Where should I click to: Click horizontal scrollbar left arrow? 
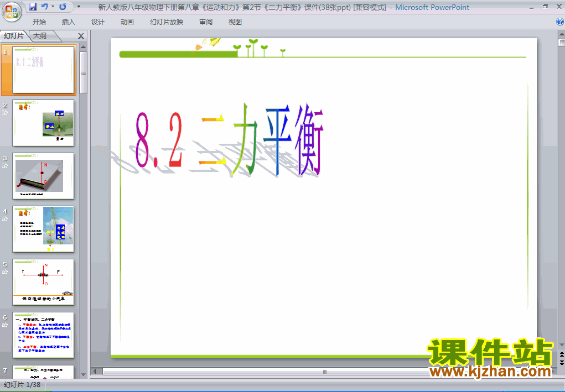[x=95, y=372]
